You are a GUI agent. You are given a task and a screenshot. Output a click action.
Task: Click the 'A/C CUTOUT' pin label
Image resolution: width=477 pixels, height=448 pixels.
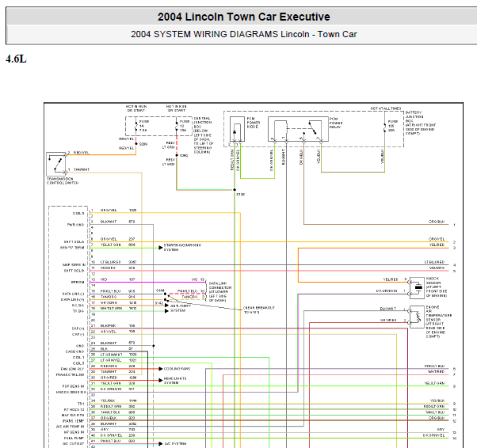pos(73,444)
